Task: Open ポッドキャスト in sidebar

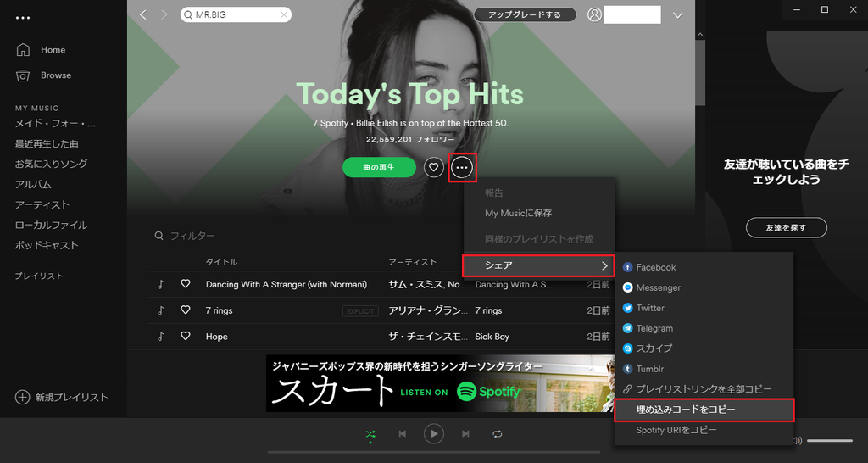Action: (x=47, y=245)
